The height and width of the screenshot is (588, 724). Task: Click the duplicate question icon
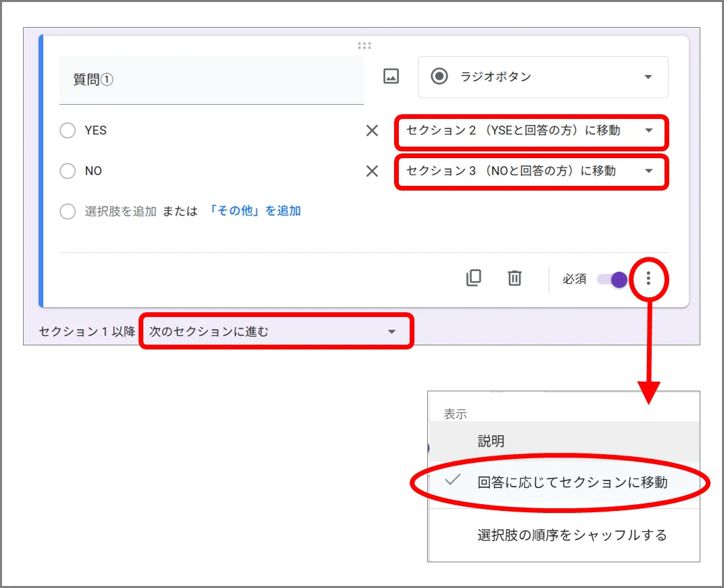tap(474, 278)
